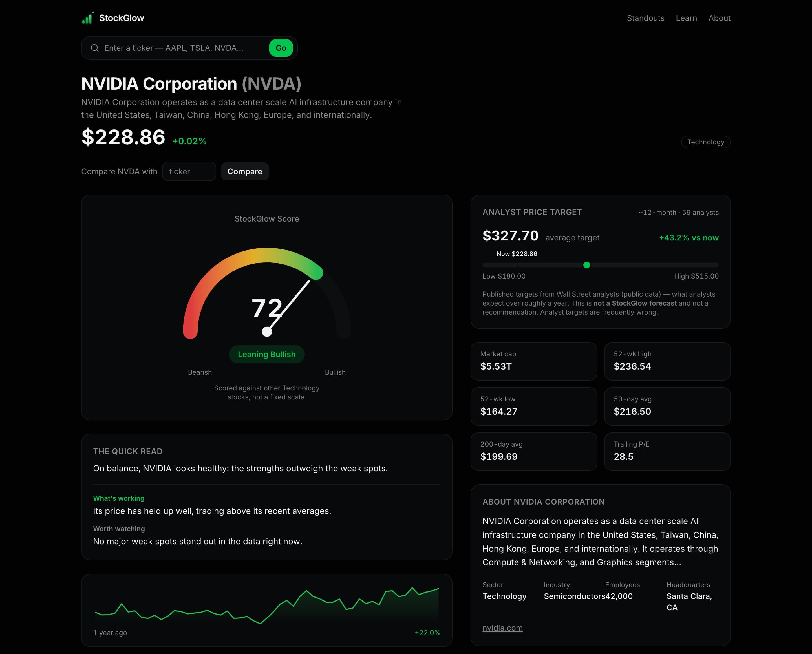This screenshot has width=812, height=654.
Task: Click the Semiconductors industry value
Action: pyautogui.click(x=574, y=596)
